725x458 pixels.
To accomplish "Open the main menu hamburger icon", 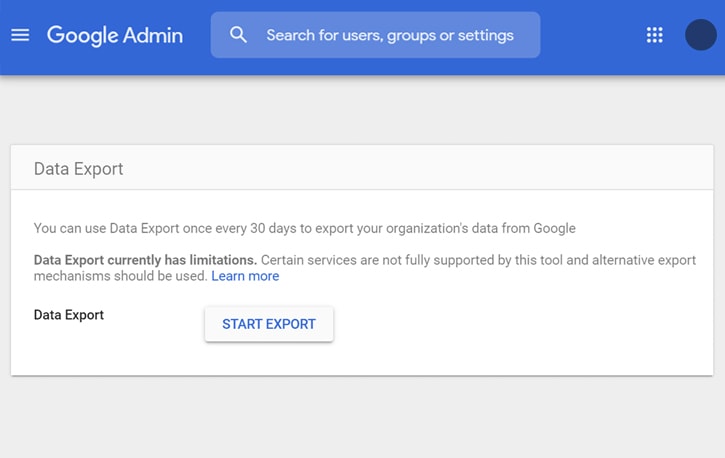I will [x=20, y=35].
